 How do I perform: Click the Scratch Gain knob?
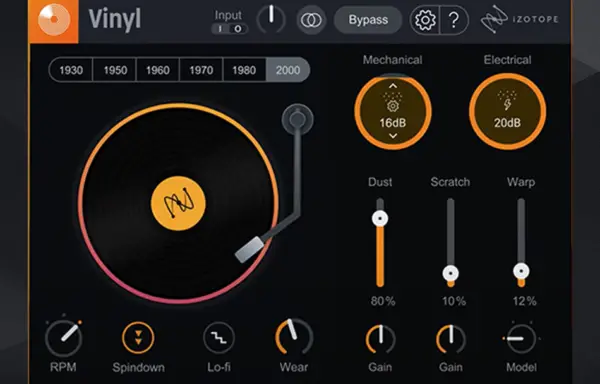pos(451,339)
